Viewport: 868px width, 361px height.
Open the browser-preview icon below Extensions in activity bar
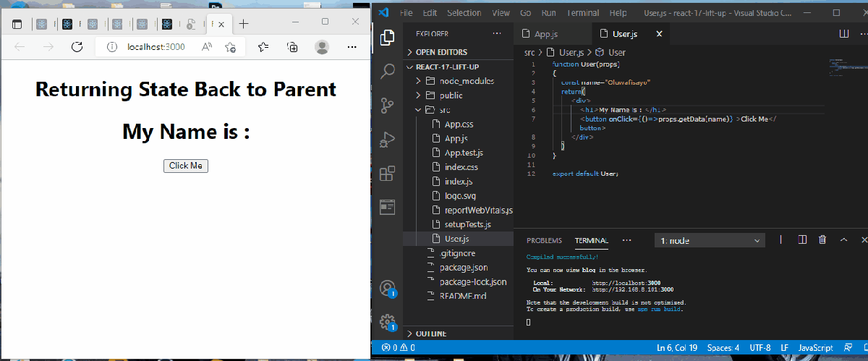(388, 207)
